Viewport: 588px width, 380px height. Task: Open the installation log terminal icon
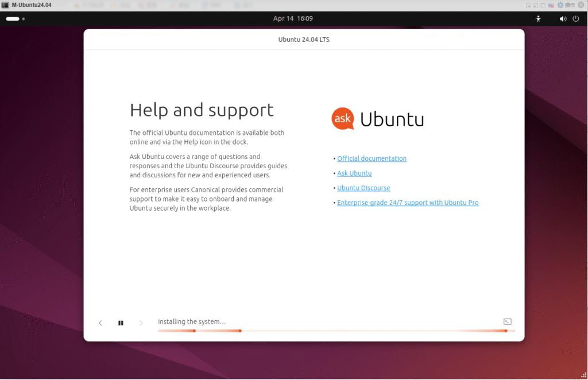(x=507, y=322)
